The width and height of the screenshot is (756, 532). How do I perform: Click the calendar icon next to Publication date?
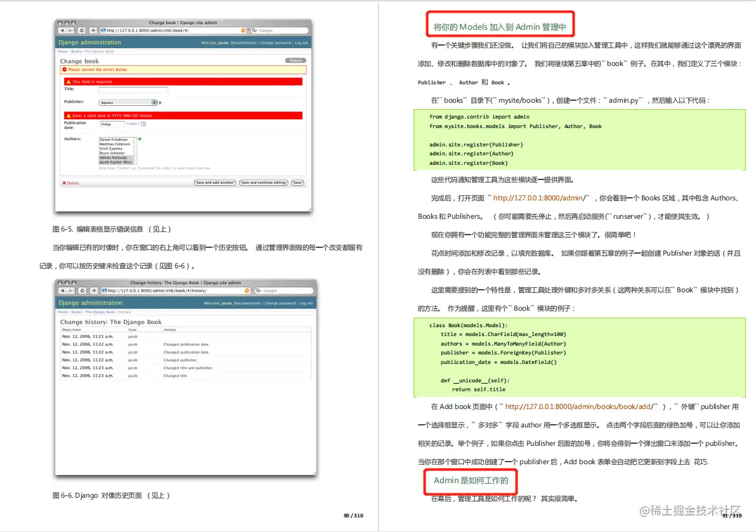pos(143,124)
